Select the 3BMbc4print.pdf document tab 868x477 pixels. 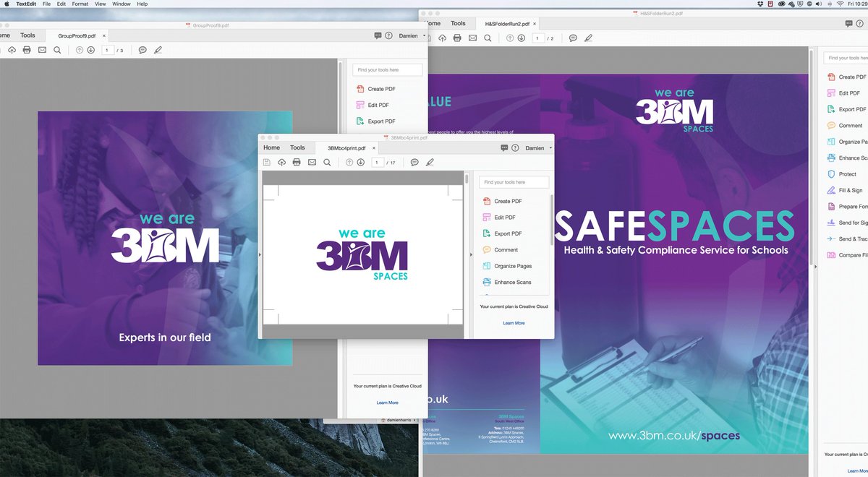pyautogui.click(x=346, y=148)
